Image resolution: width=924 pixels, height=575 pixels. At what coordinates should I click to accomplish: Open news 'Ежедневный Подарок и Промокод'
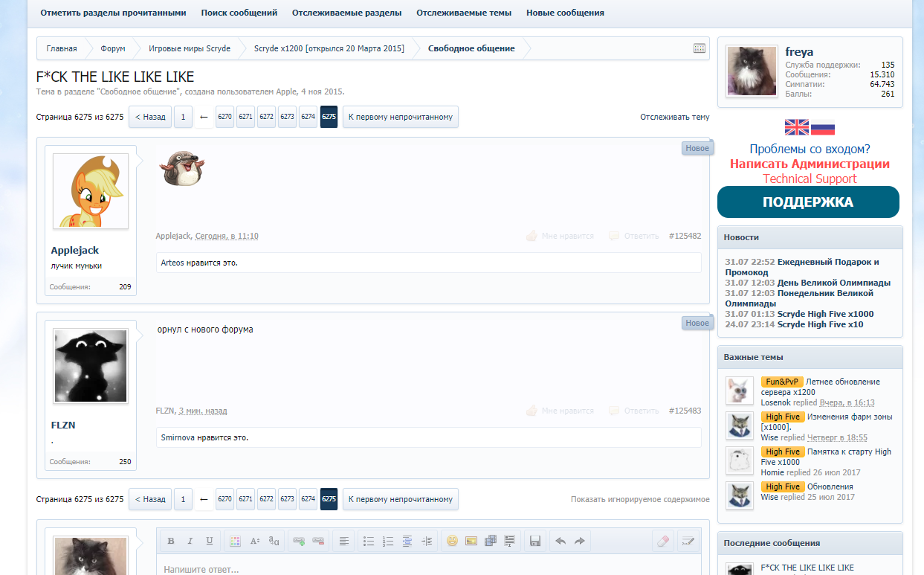pos(802,267)
